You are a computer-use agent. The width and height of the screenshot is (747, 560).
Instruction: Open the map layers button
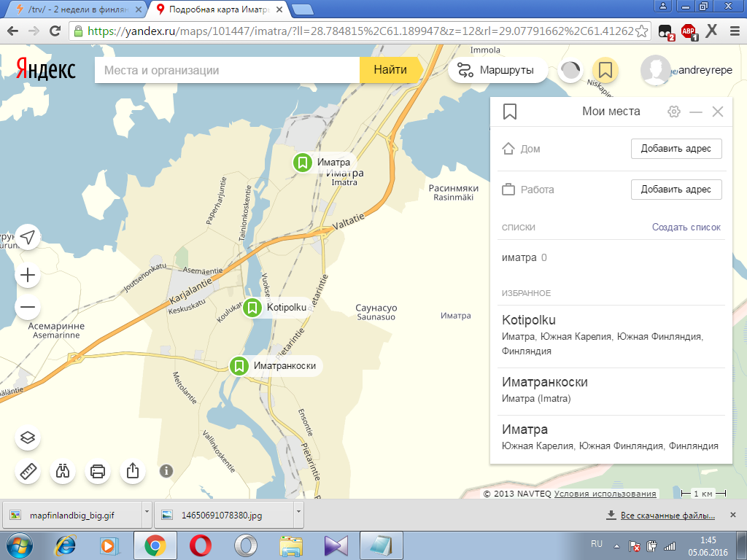[x=28, y=437]
